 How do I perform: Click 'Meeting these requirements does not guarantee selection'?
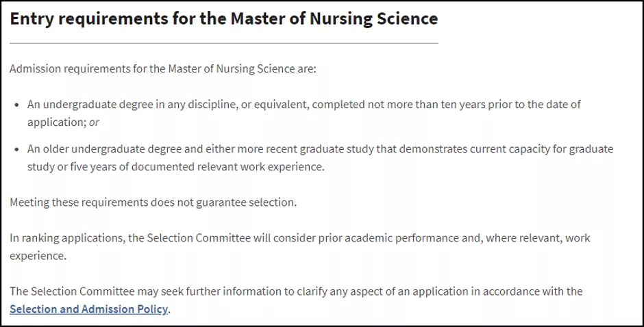coord(153,202)
